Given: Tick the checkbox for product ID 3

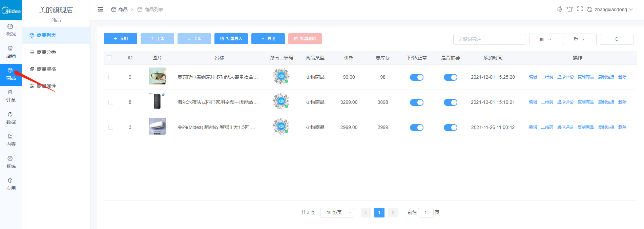Looking at the screenshot, I should pos(111,127).
